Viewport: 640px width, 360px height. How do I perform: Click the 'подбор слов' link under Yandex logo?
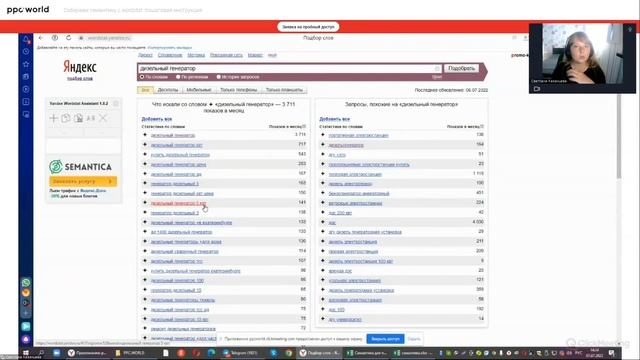(x=80, y=78)
